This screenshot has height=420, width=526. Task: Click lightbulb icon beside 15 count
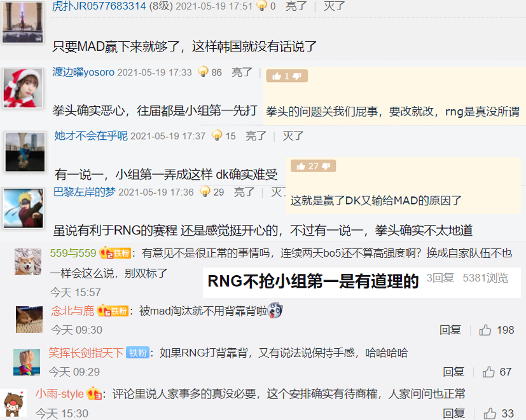[x=217, y=135]
